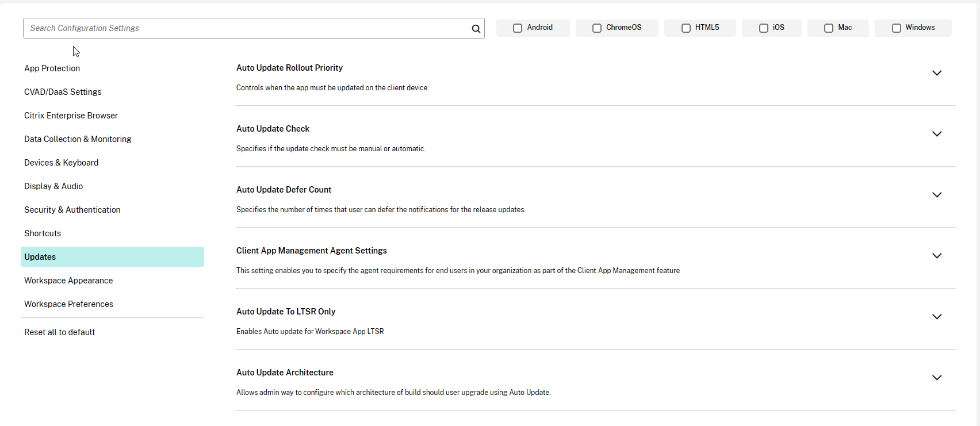Screen dimensions: 980x426
Task: Select the Mac platform checkbox
Action: tap(829, 28)
